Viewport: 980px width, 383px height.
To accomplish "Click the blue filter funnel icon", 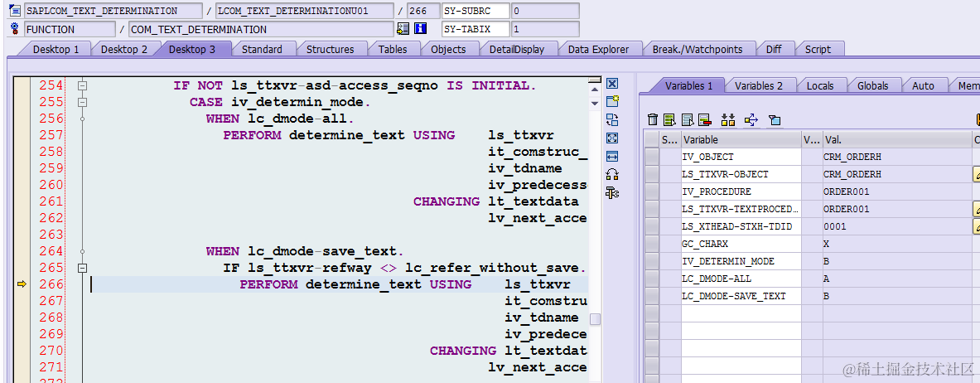I will click(x=775, y=119).
